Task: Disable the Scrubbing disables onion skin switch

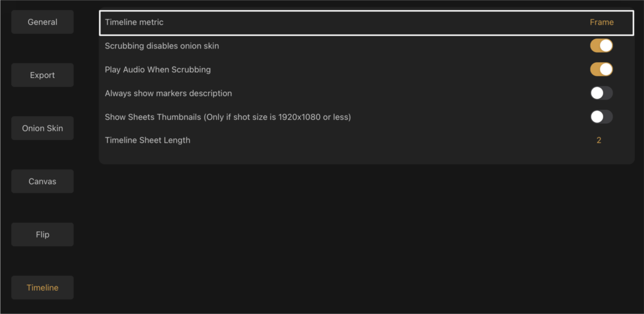Action: (x=601, y=45)
